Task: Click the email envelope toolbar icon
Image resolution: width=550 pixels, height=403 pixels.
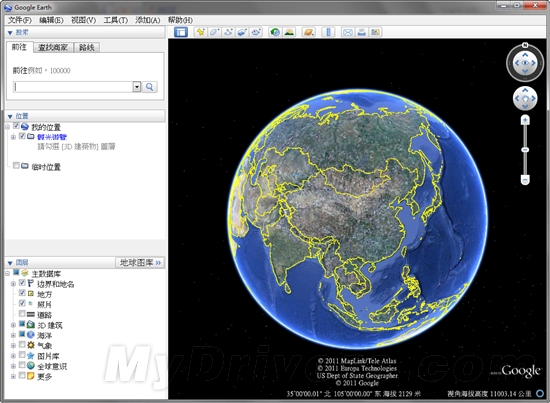Action: pos(348,32)
